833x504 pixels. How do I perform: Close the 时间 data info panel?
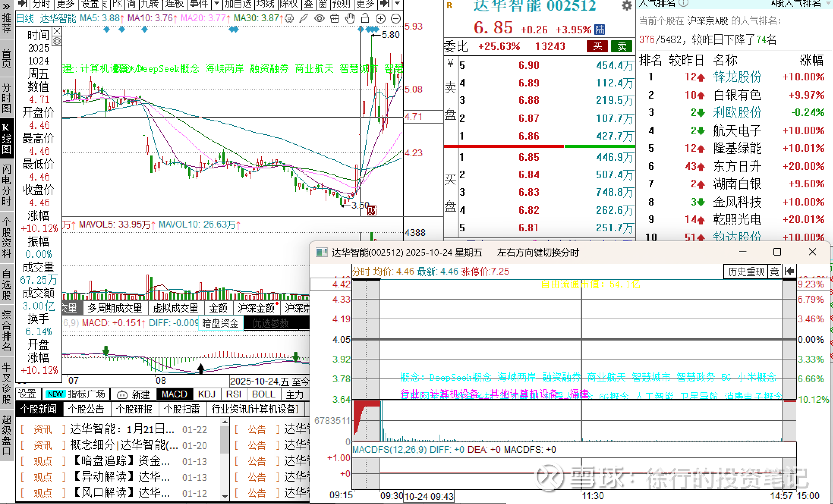coord(57,31)
